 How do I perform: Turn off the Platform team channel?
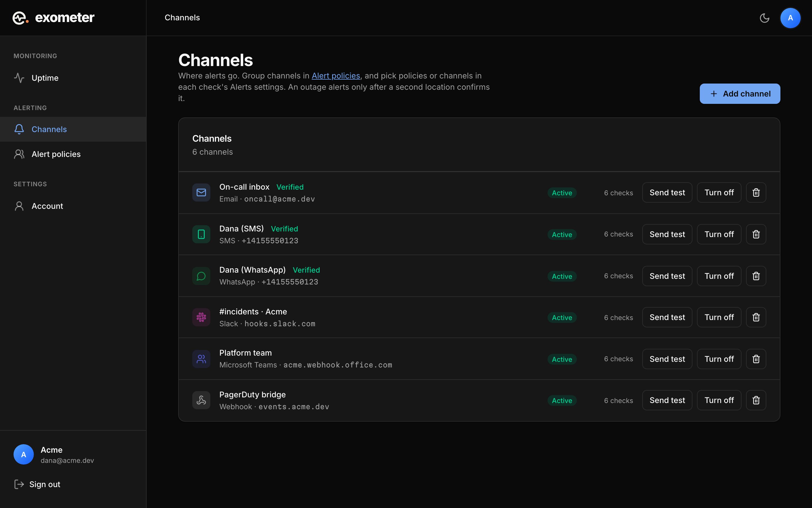(719, 359)
